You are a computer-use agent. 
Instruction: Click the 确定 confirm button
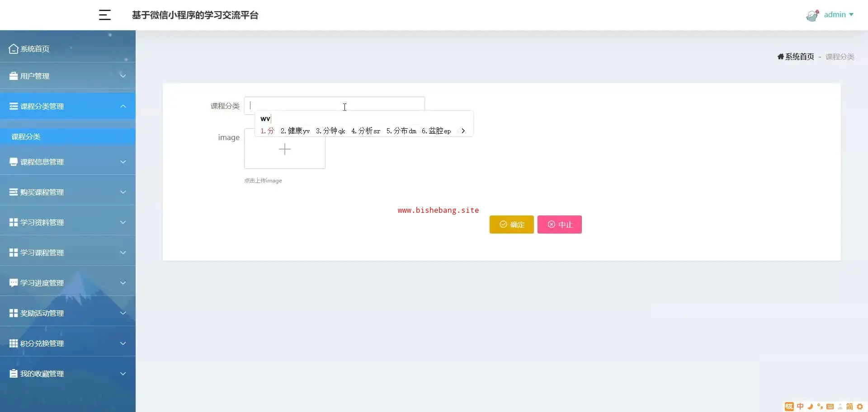click(511, 225)
